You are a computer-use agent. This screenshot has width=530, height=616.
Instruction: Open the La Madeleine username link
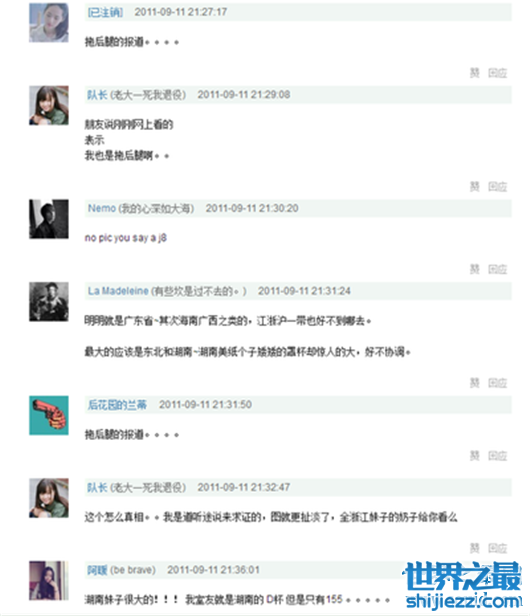(118, 291)
